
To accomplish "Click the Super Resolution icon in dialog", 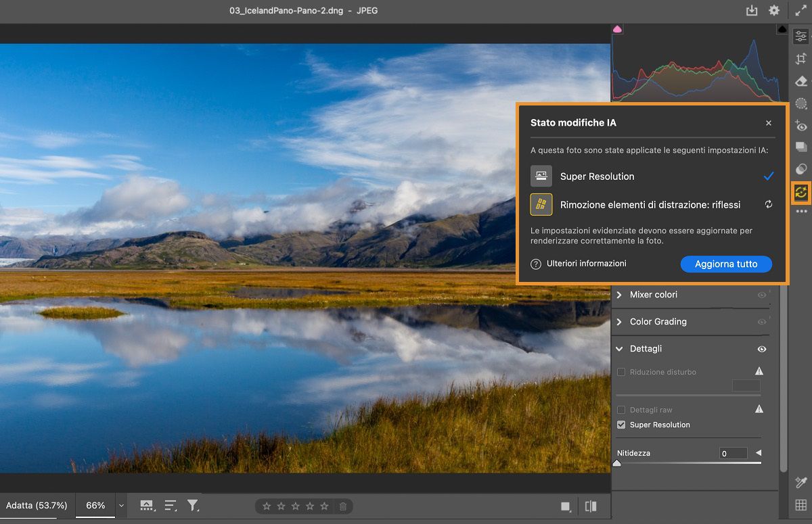I will (x=541, y=176).
